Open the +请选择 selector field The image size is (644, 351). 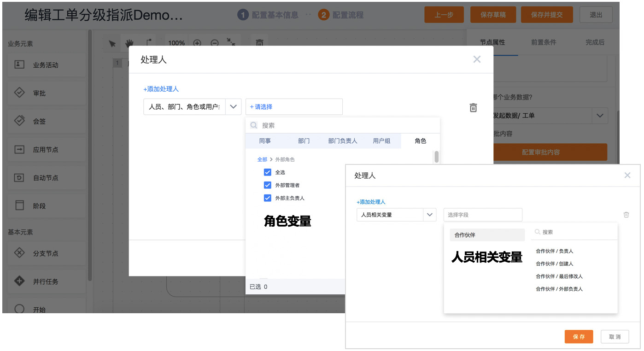coord(294,107)
